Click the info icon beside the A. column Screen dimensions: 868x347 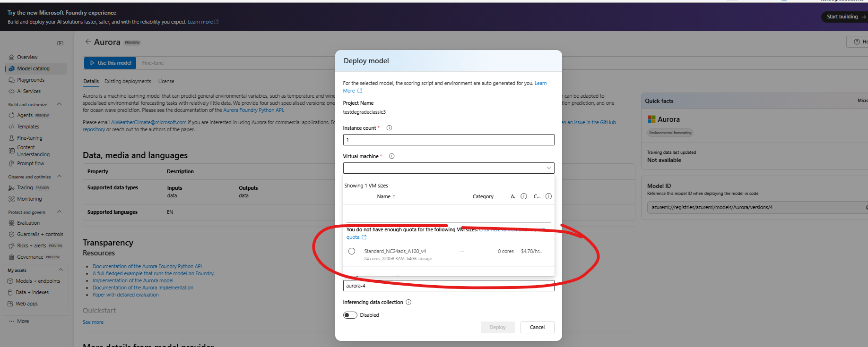524,196
